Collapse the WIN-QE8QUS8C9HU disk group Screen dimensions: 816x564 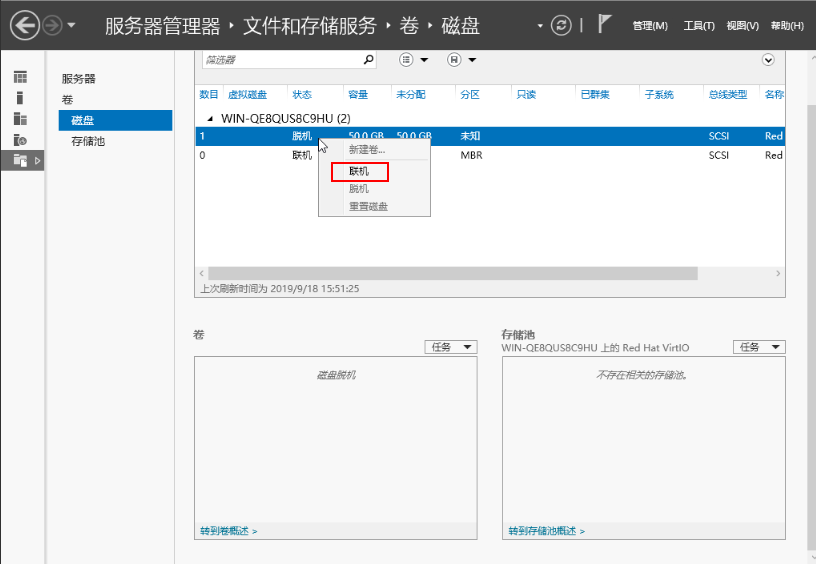coord(210,119)
